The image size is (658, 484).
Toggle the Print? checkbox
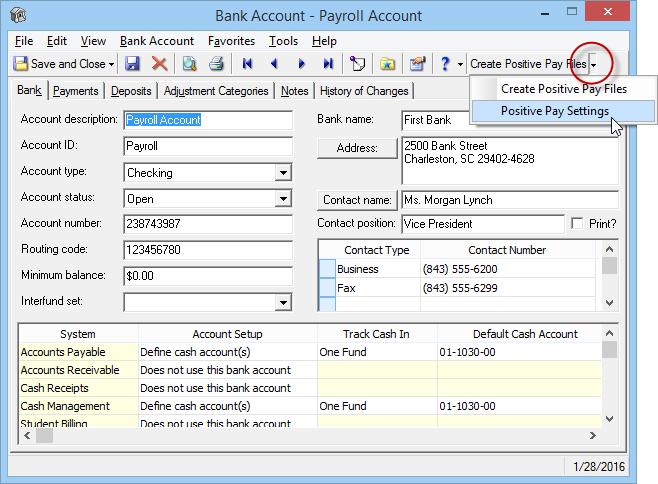pos(577,223)
